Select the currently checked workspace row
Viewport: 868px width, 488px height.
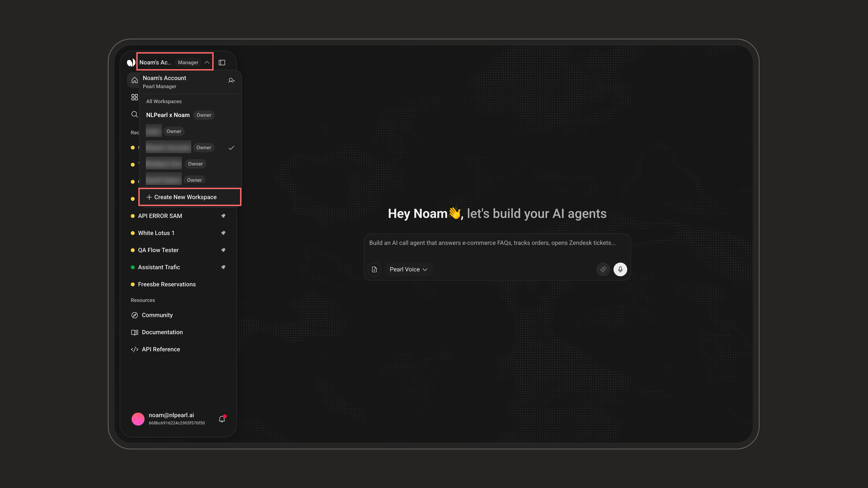pyautogui.click(x=190, y=148)
